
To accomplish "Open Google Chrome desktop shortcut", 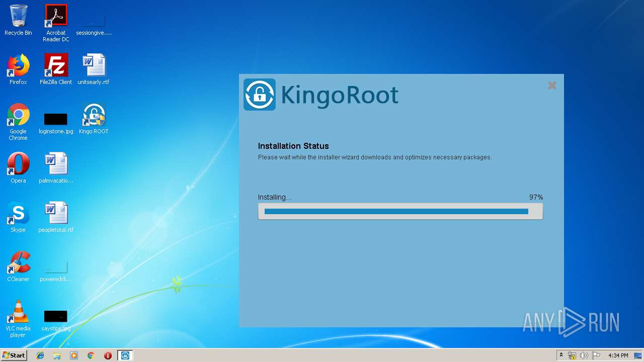I will (18, 122).
